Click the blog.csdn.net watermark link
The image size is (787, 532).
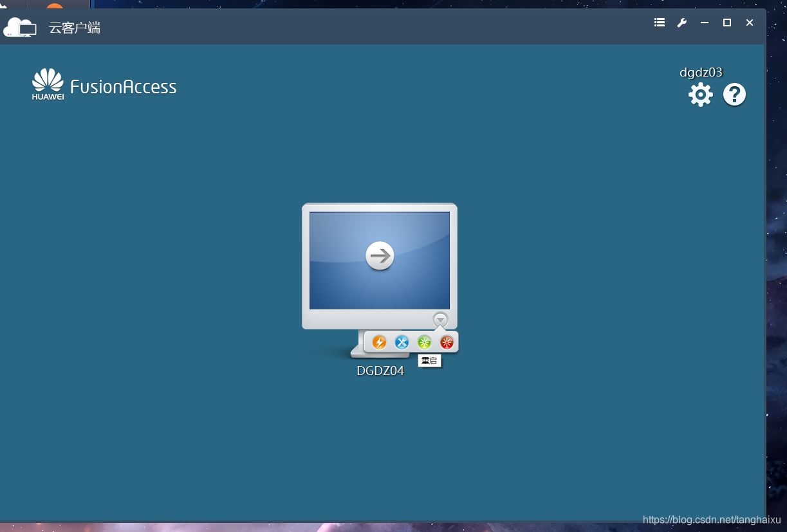[x=711, y=520]
